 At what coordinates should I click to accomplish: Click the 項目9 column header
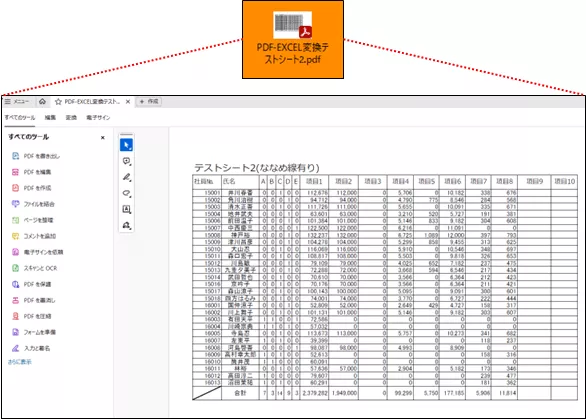(x=534, y=181)
